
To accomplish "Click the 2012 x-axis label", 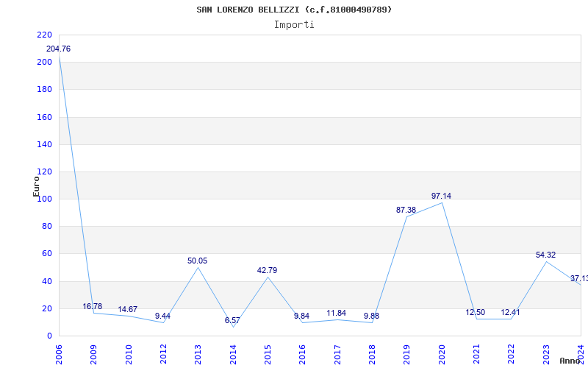I will 163,355.
